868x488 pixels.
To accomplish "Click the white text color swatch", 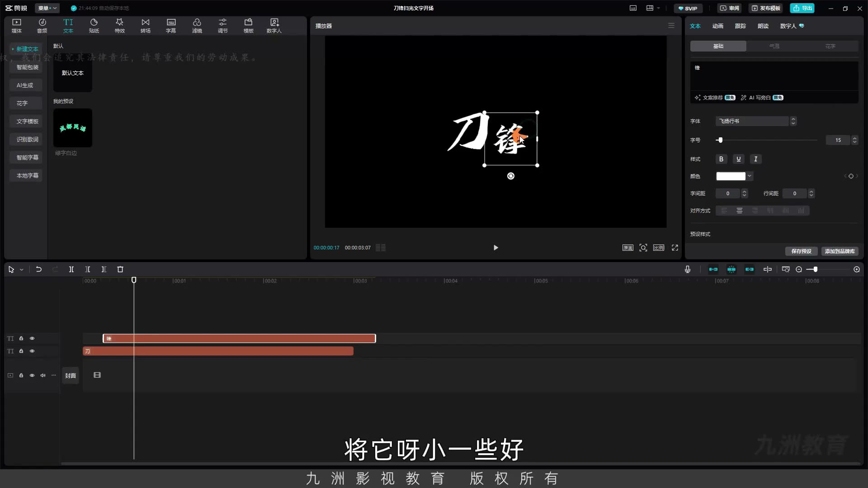I will (x=731, y=176).
